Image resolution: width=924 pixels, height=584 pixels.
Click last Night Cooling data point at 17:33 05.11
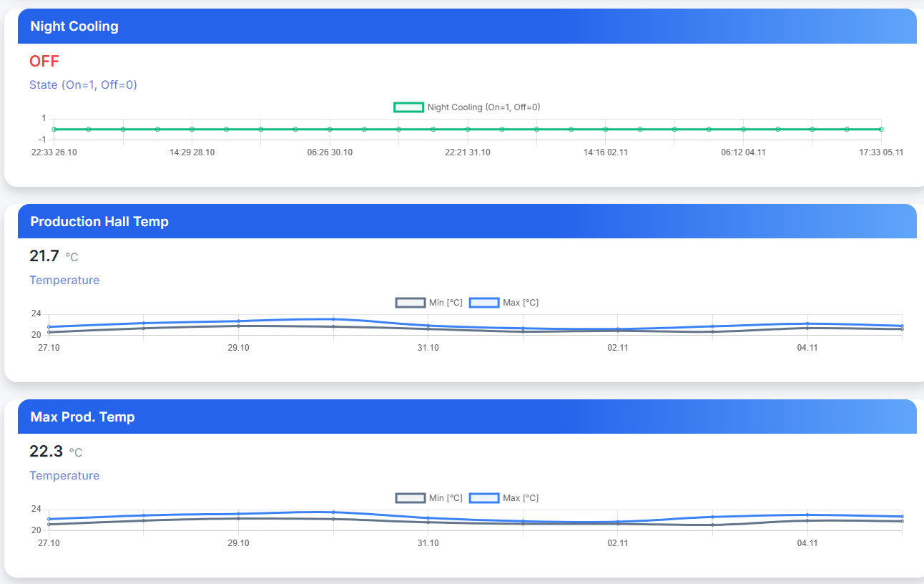[x=881, y=130]
